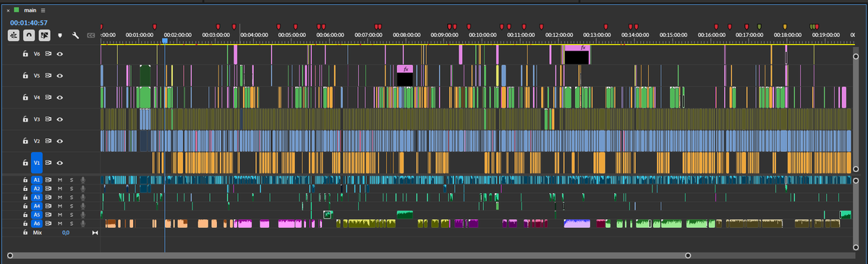Enable voice-over record on track A4
868x264 pixels.
(83, 206)
